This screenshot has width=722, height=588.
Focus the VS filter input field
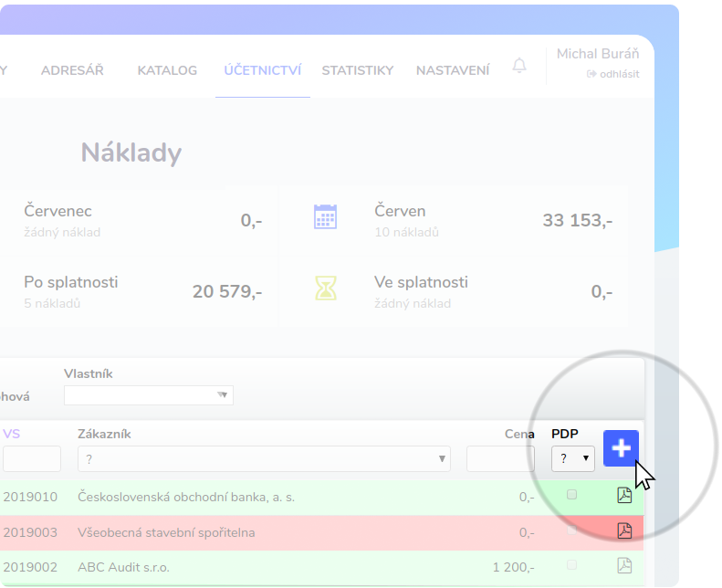coord(32,458)
